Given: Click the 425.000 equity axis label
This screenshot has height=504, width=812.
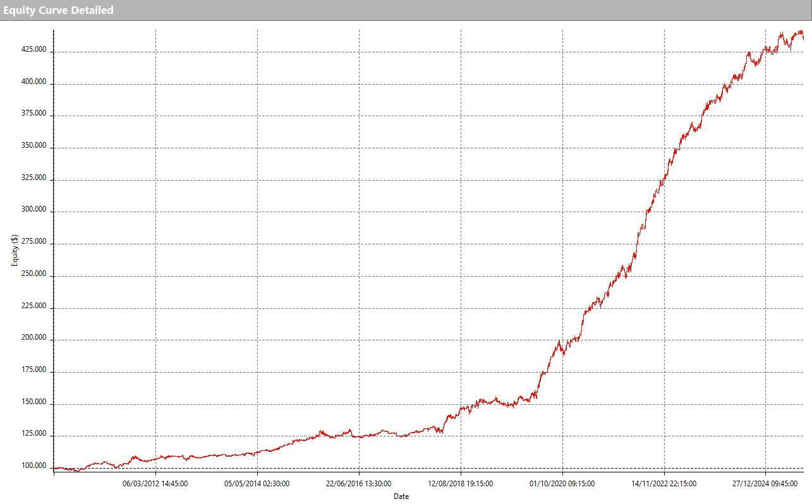Looking at the screenshot, I should [x=34, y=50].
